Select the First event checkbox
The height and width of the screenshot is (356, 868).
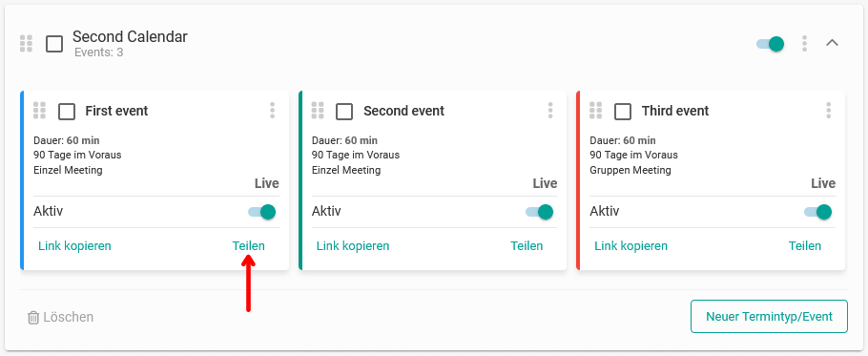pyautogui.click(x=67, y=112)
